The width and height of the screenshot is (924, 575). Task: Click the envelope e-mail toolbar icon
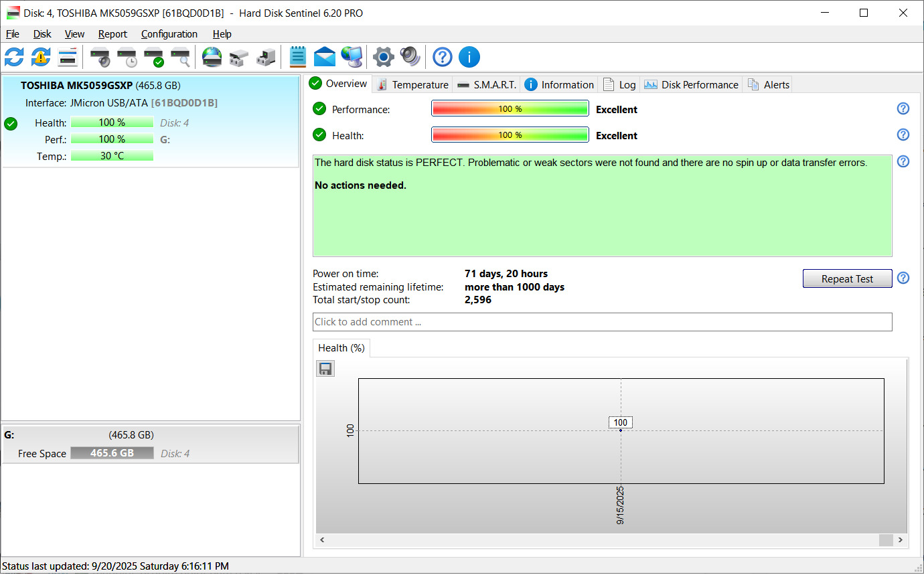coord(325,57)
